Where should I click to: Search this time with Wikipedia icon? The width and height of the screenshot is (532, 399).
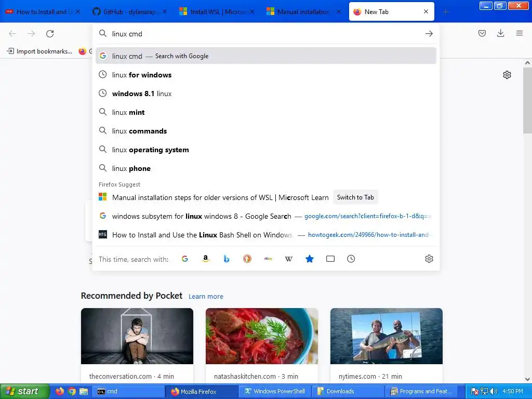[x=289, y=259]
